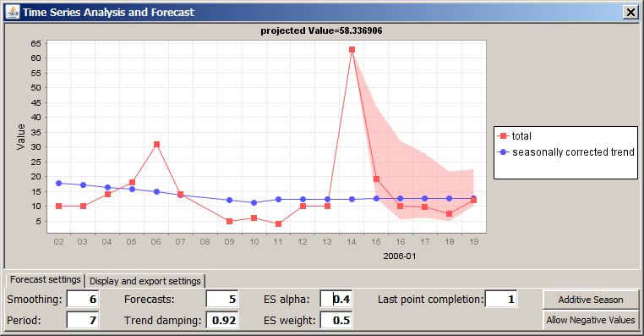The image size is (644, 336).
Task: Click the ES weight input field
Action: click(336, 321)
